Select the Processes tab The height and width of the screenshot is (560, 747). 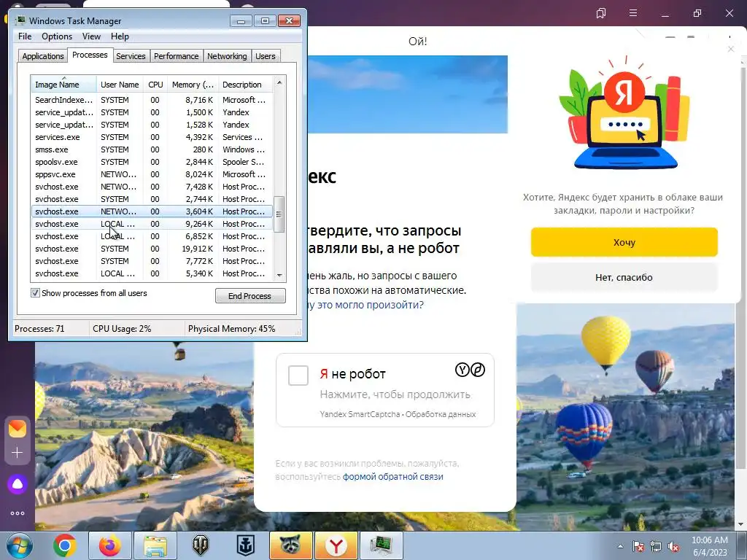click(90, 55)
